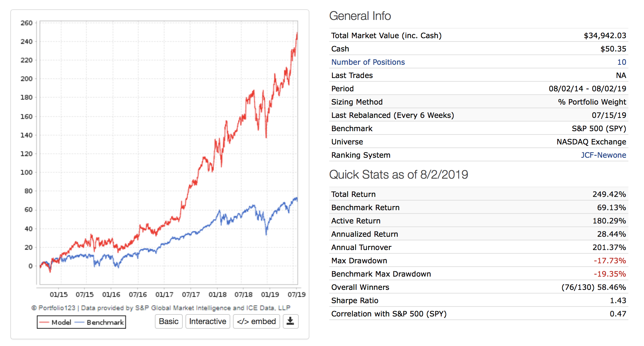This screenshot has width=644, height=346.
Task: Click the General Info heading
Action: pos(360,16)
